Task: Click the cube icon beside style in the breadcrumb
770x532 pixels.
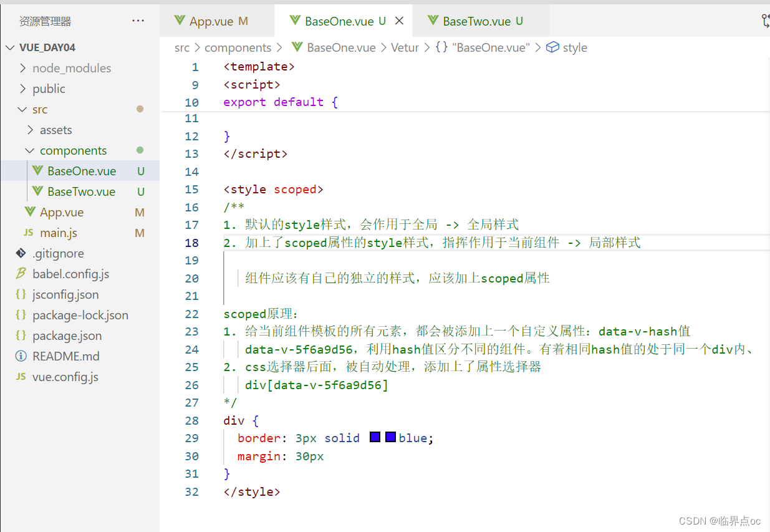Action: pyautogui.click(x=552, y=47)
